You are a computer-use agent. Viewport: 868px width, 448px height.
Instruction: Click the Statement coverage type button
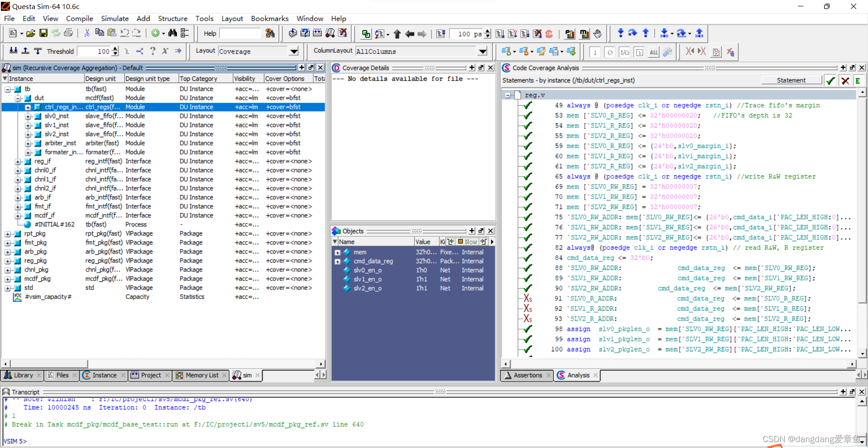(791, 80)
